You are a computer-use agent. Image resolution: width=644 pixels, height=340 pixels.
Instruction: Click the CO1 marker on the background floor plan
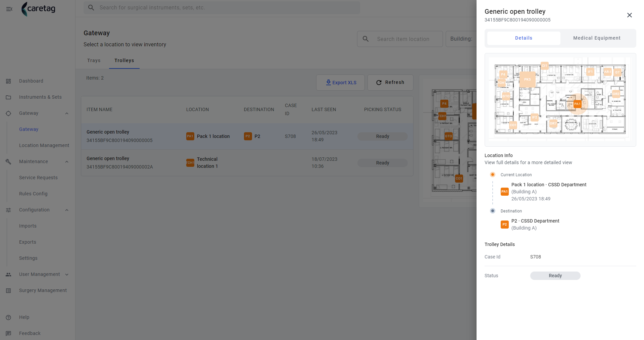coord(459,179)
